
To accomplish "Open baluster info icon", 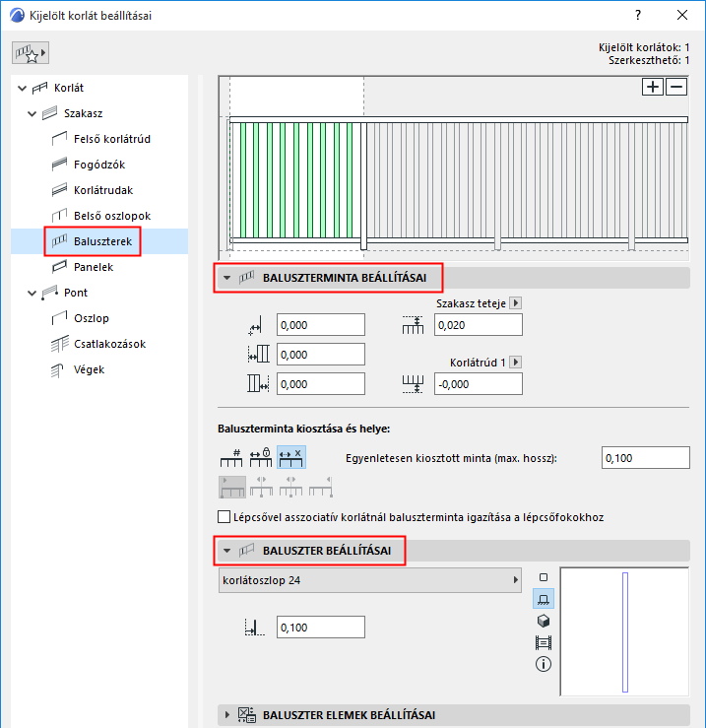I will [544, 664].
